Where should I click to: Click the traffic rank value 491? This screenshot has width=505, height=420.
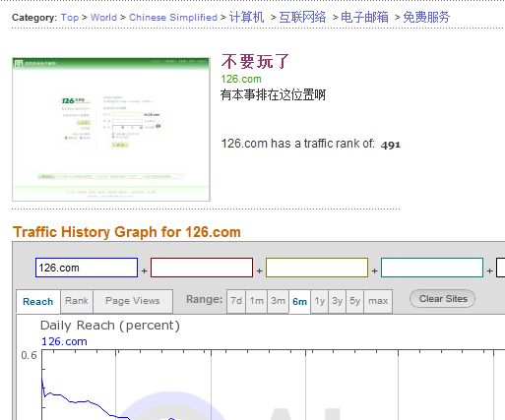pyautogui.click(x=391, y=145)
